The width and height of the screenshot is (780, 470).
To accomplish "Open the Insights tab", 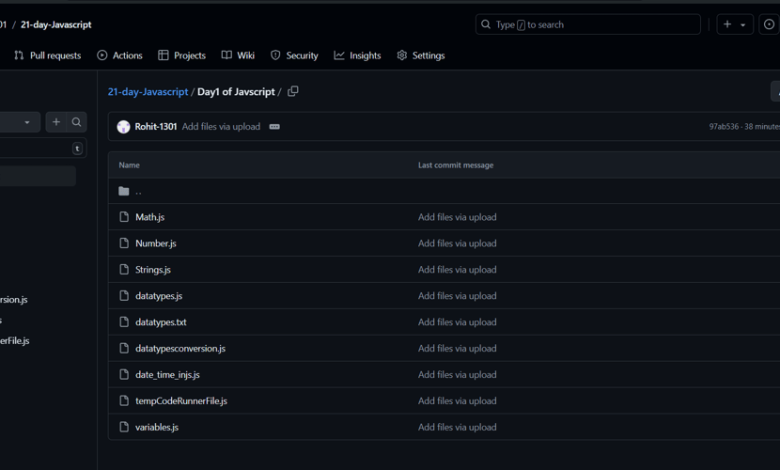I will pyautogui.click(x=358, y=56).
